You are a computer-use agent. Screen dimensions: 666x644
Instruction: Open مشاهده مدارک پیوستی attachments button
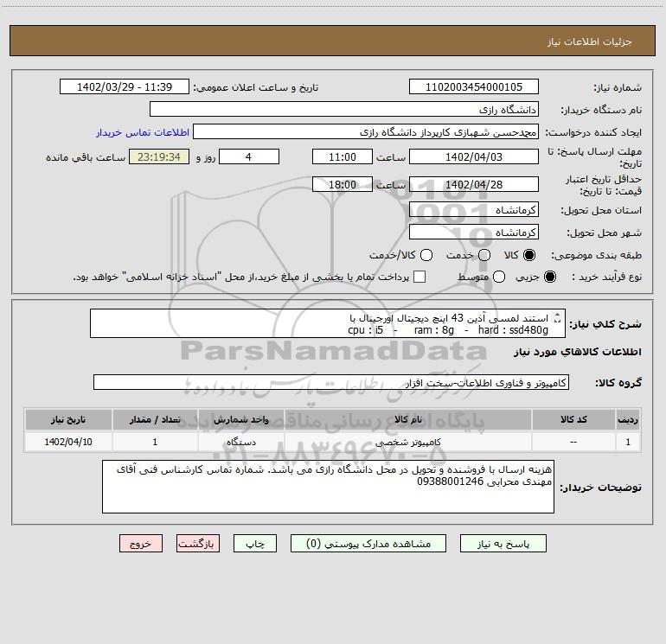click(368, 544)
